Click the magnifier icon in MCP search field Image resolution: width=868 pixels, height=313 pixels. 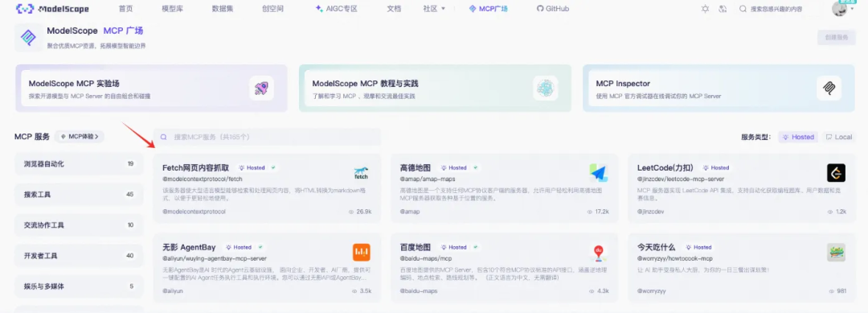tap(164, 137)
